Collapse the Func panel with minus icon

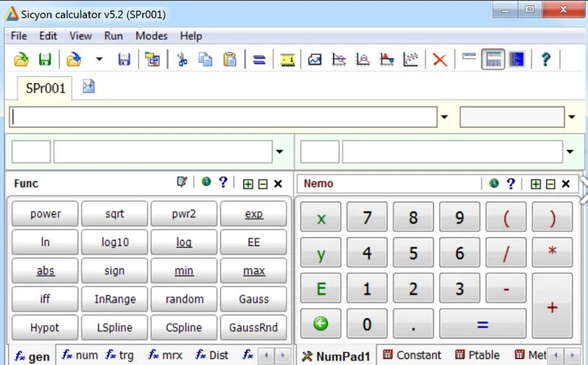pyautogui.click(x=263, y=184)
